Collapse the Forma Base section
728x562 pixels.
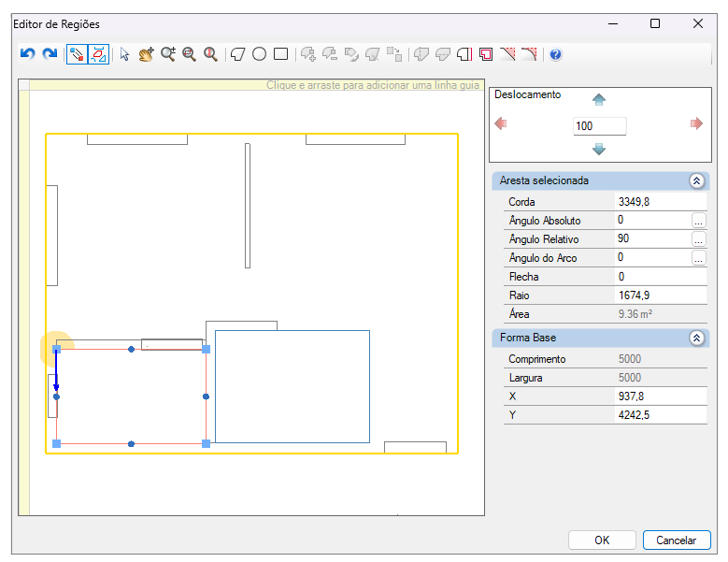click(696, 339)
